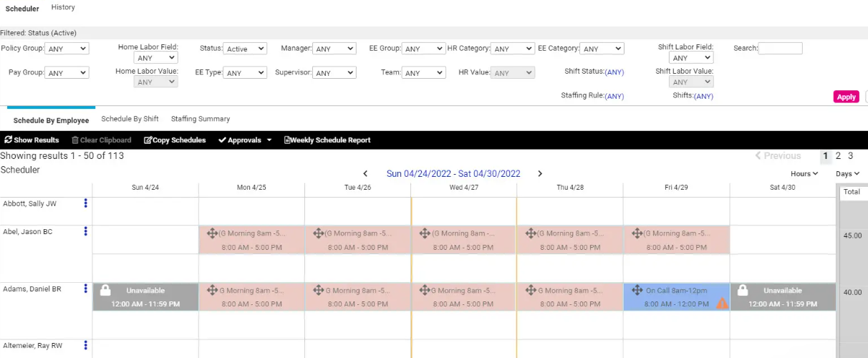Viewport: 868px width, 358px height.
Task: Expand Hours view dropdown
Action: click(x=804, y=174)
